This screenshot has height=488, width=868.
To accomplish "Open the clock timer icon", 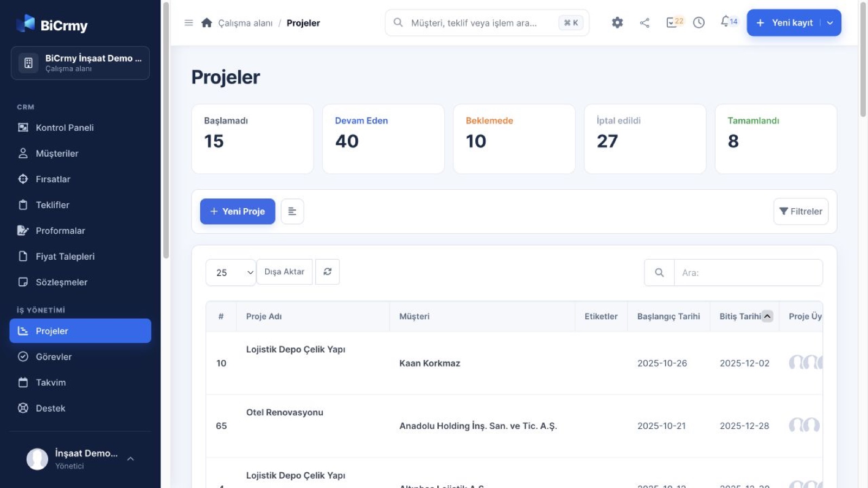I will [x=699, y=23].
